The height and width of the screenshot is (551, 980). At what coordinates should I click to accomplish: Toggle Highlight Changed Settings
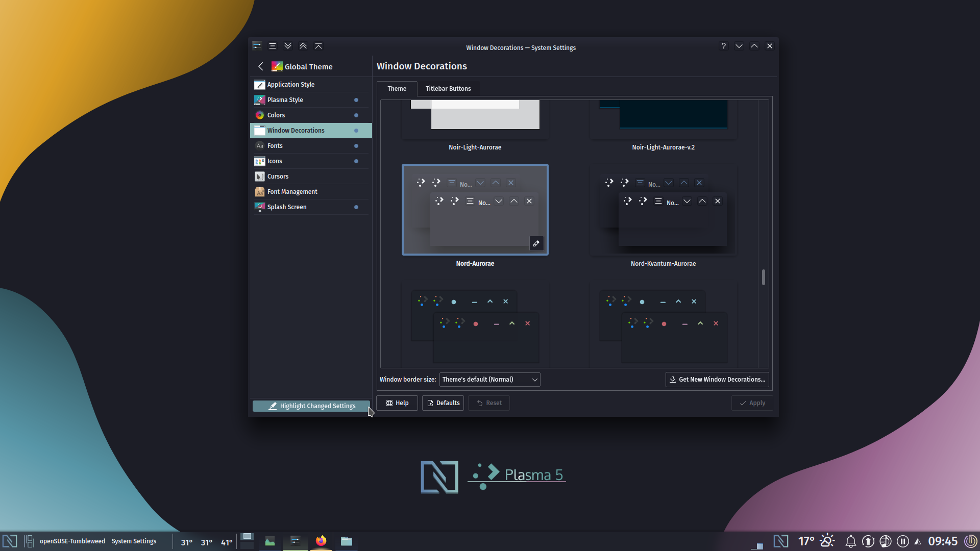coord(311,406)
